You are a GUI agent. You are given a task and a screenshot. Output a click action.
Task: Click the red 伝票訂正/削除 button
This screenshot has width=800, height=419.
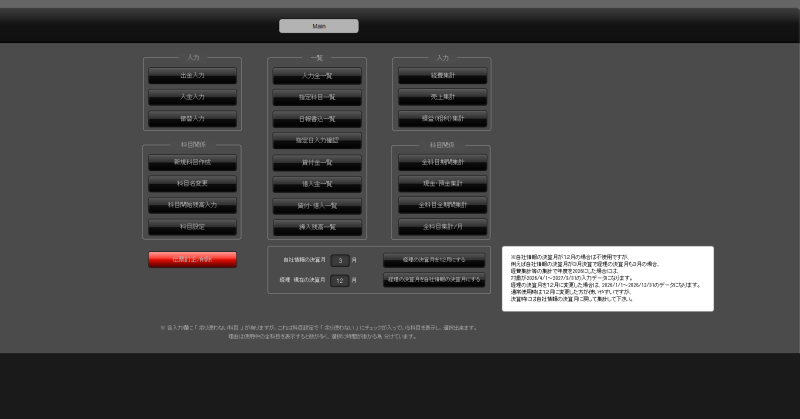point(192,259)
